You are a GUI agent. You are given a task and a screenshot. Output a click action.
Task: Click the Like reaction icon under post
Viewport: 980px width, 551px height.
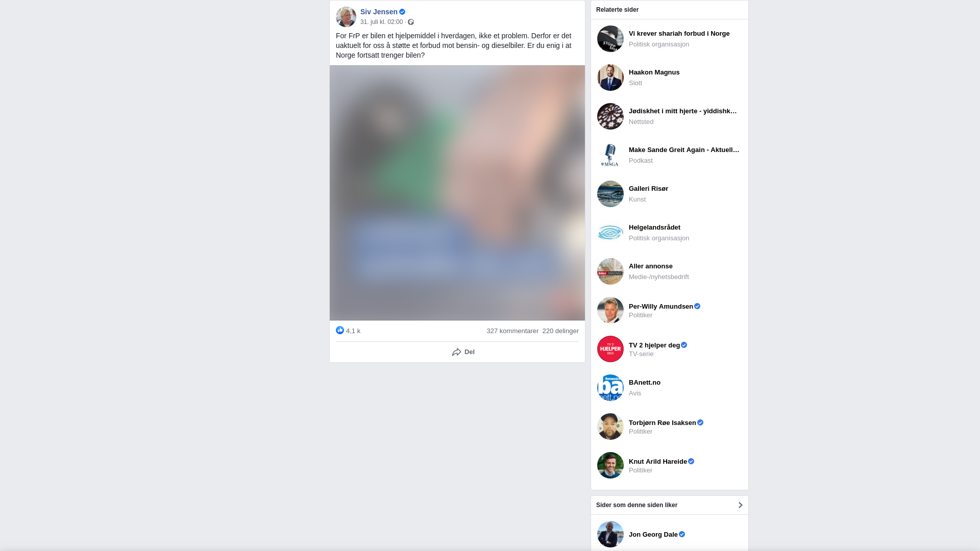(340, 330)
